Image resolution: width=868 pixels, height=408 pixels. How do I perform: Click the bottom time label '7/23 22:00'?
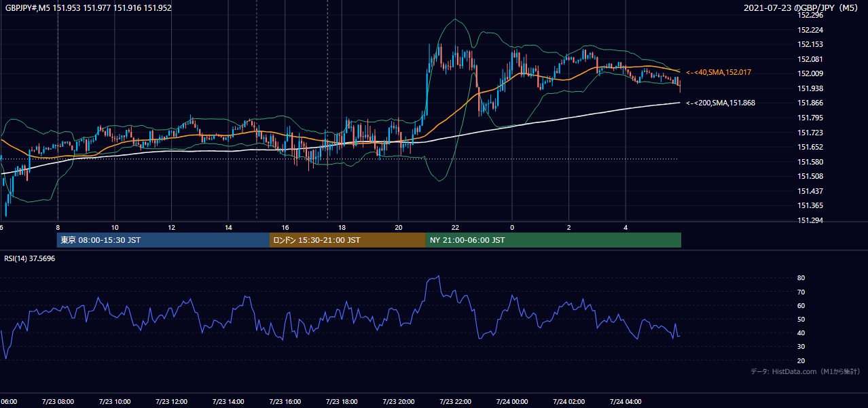(455, 402)
